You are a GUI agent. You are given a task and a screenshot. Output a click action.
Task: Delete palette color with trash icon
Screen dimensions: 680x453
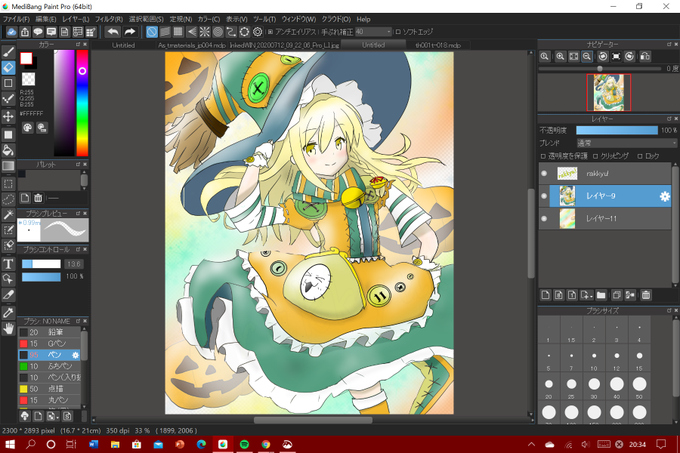point(38,198)
